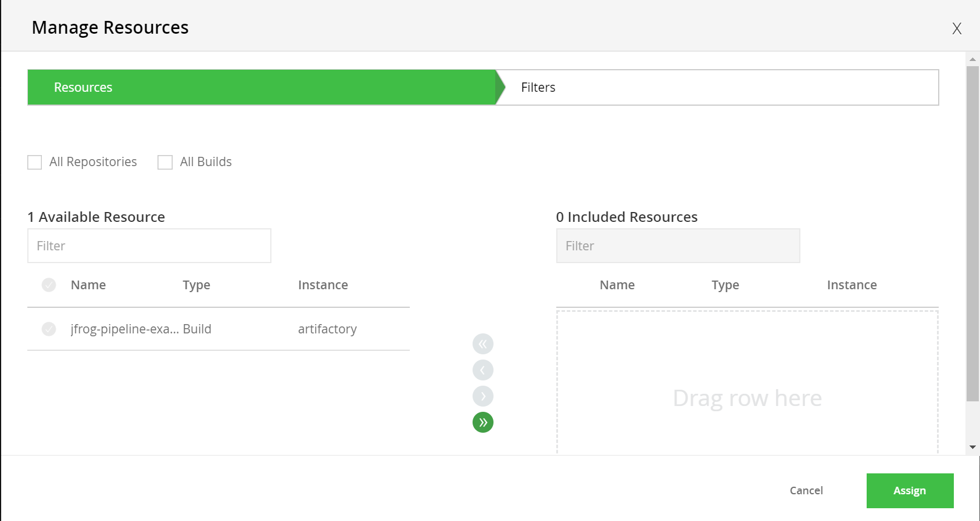Click the move all right double-arrow icon
This screenshot has width=980, height=521.
tap(483, 422)
